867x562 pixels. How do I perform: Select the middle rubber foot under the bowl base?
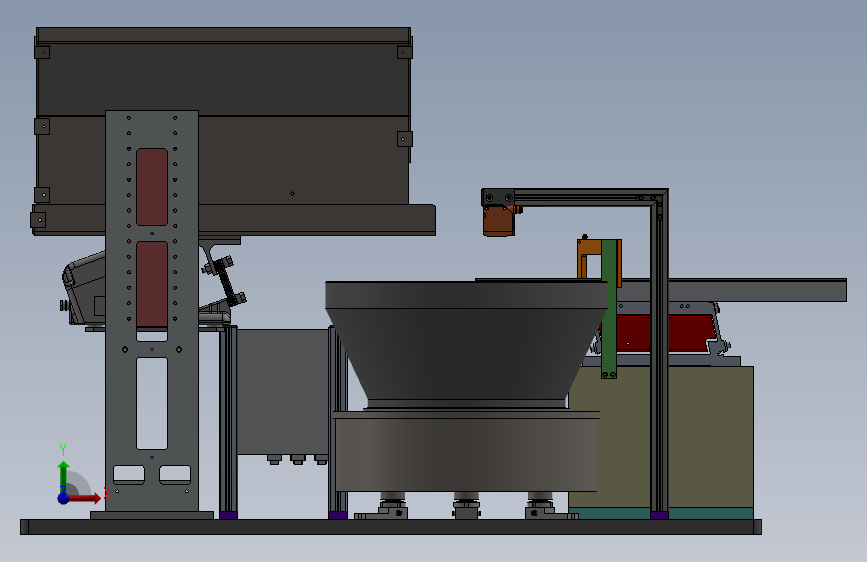[466, 506]
